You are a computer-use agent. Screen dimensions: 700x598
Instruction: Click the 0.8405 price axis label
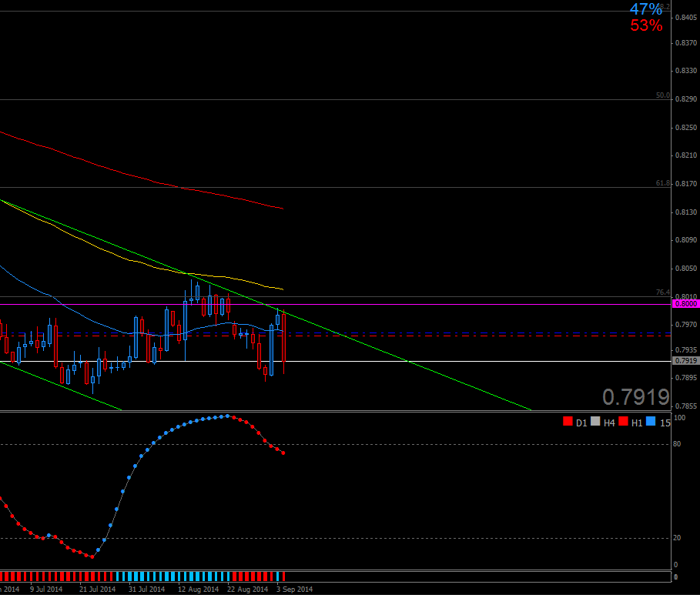pyautogui.click(x=686, y=18)
